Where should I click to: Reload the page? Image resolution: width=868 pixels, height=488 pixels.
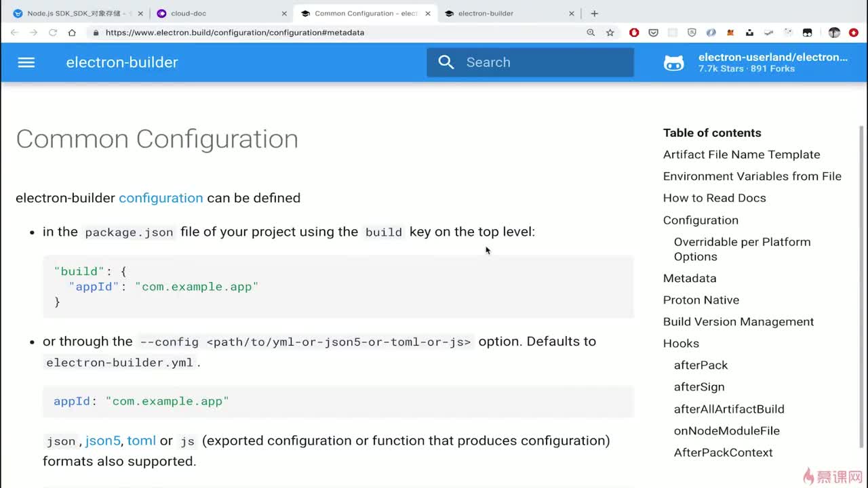coord(52,33)
